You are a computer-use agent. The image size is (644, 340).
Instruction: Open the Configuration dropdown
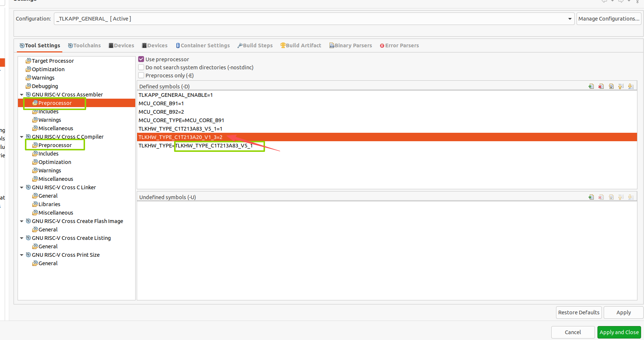coord(570,19)
